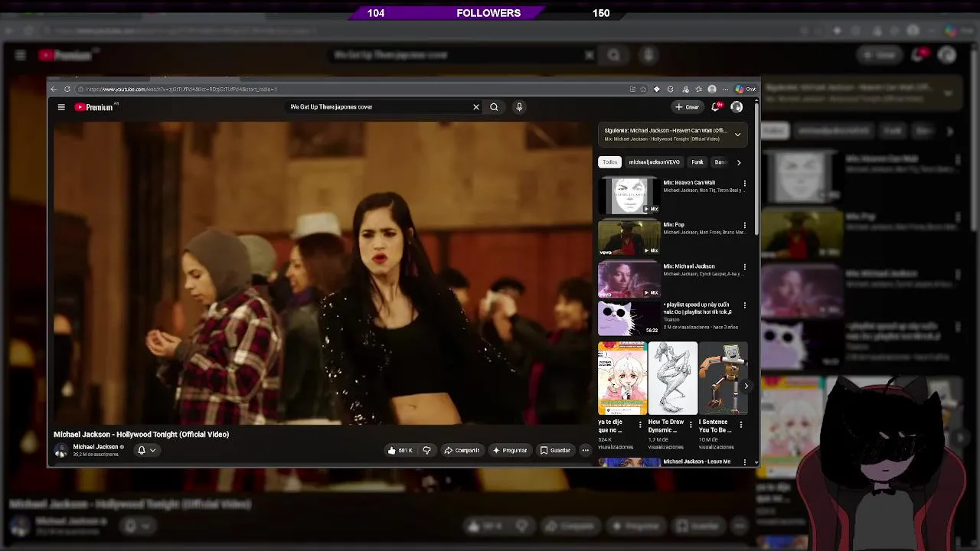Open options for the playlist speed up item
Viewport: 980px width, 551px height.
744,305
